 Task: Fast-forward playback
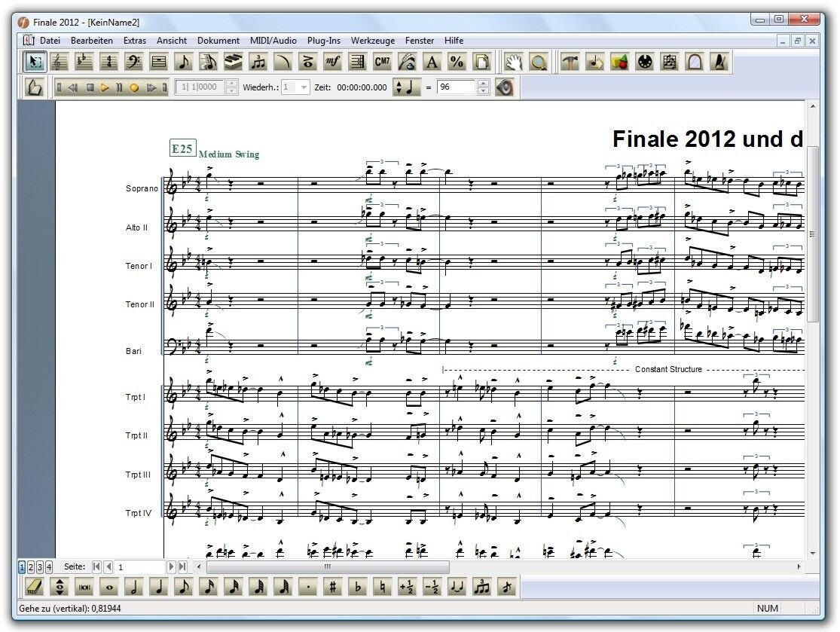click(151, 87)
